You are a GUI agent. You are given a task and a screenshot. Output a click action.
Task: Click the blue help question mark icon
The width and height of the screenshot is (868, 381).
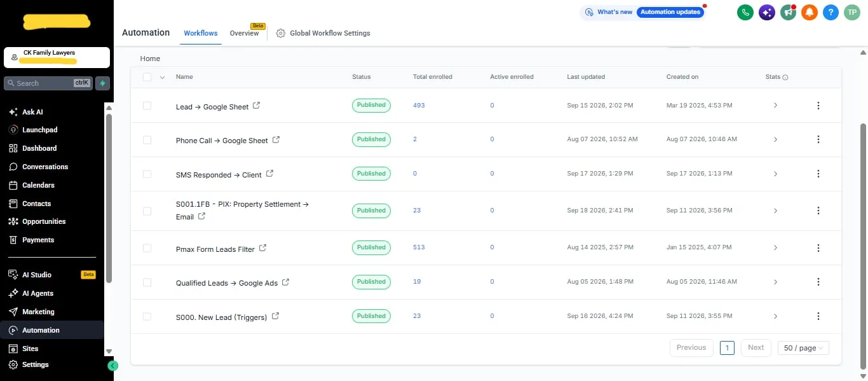(x=831, y=12)
